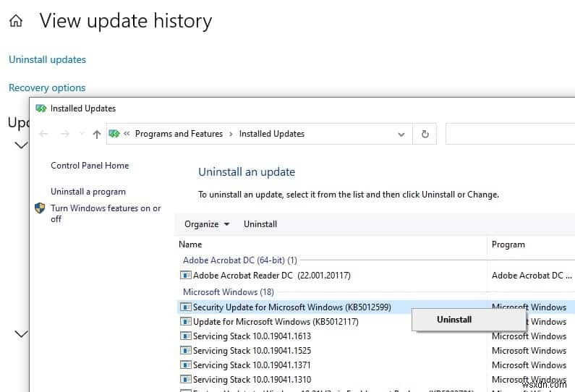Click address bar Control Panel icon

click(114, 134)
